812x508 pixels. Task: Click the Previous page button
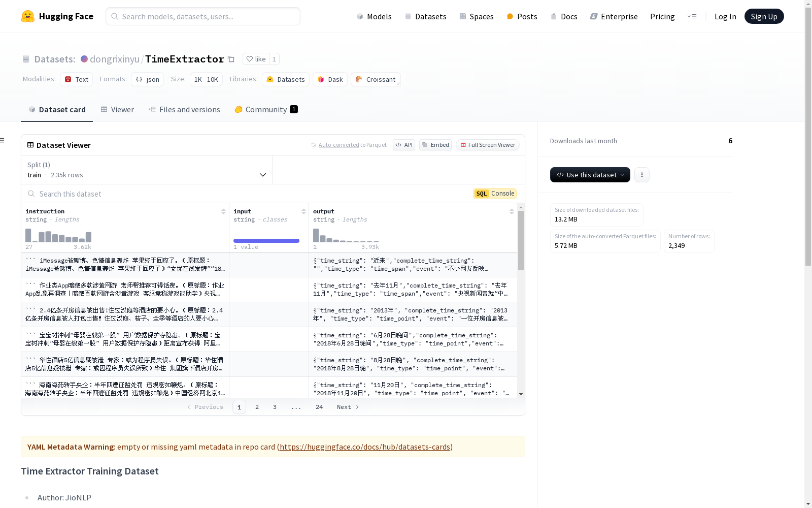[205, 407]
